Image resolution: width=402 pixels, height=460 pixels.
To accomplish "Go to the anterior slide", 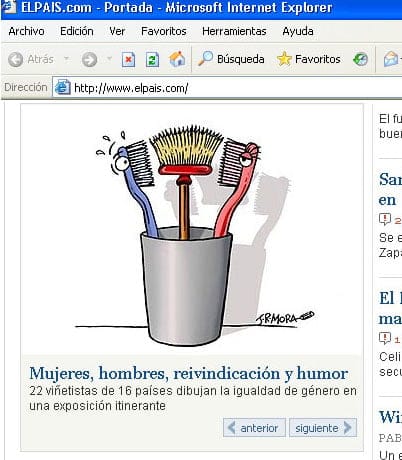I will coord(254,428).
